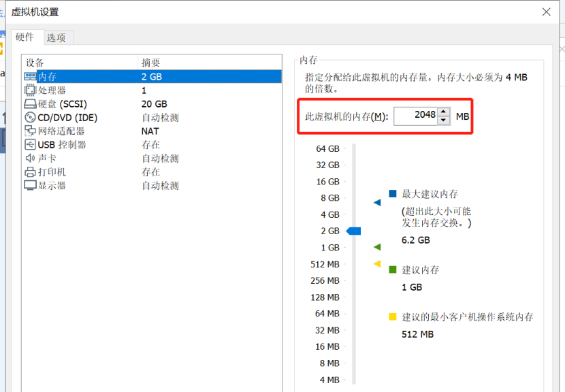Click the 16 MB slider label

[327, 346]
